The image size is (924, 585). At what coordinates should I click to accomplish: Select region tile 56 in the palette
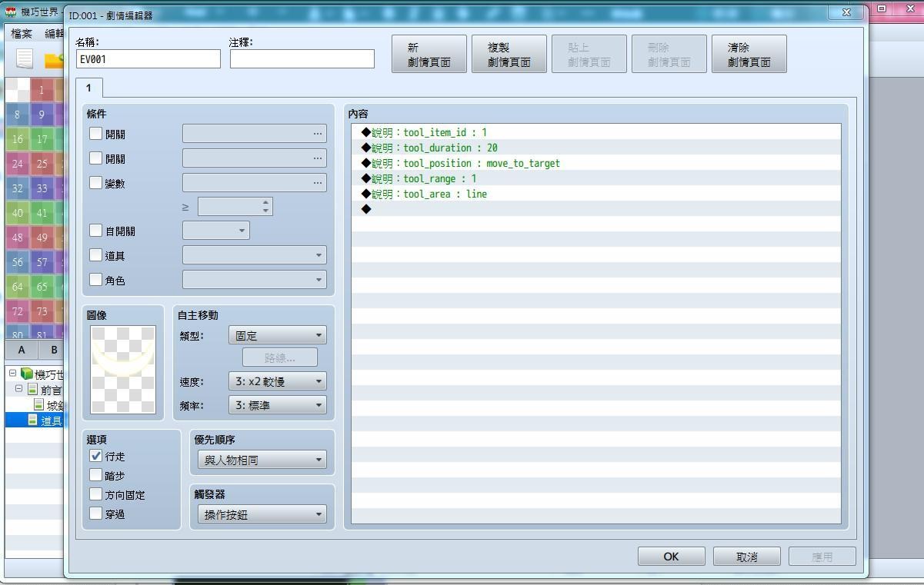click(18, 262)
